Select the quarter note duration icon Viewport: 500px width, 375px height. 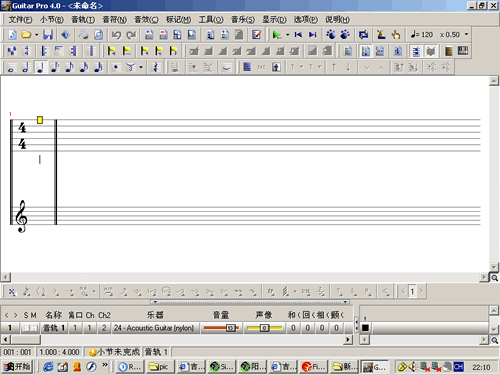[40, 67]
